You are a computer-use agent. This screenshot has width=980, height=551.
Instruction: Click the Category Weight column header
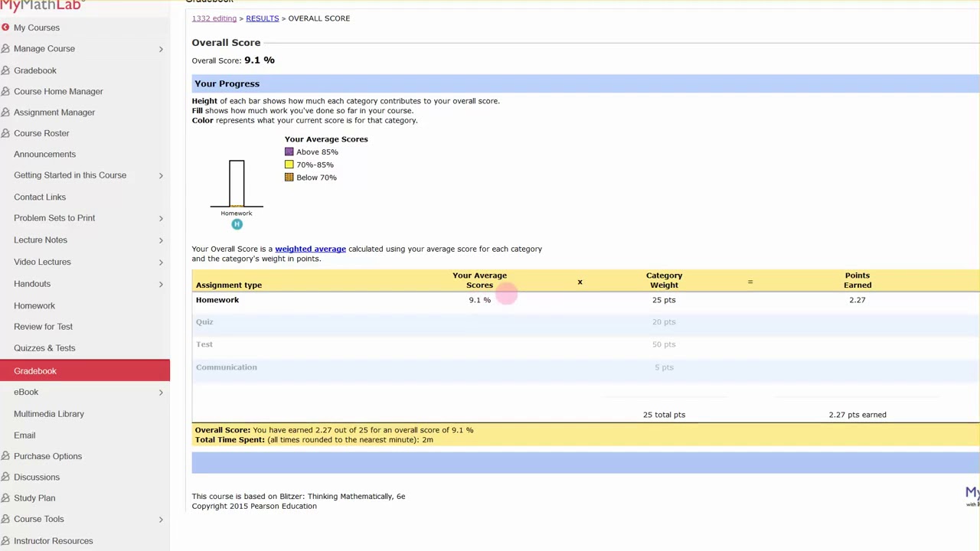(x=664, y=280)
